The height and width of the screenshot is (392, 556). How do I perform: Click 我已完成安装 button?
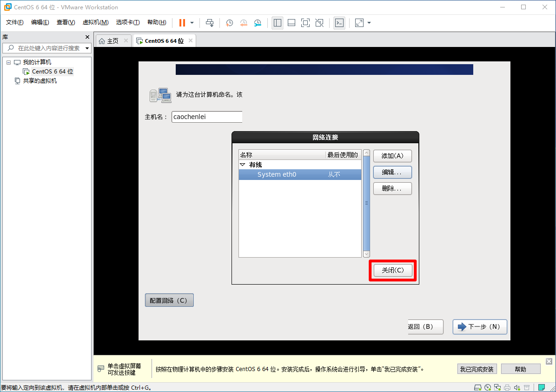[x=477, y=369]
